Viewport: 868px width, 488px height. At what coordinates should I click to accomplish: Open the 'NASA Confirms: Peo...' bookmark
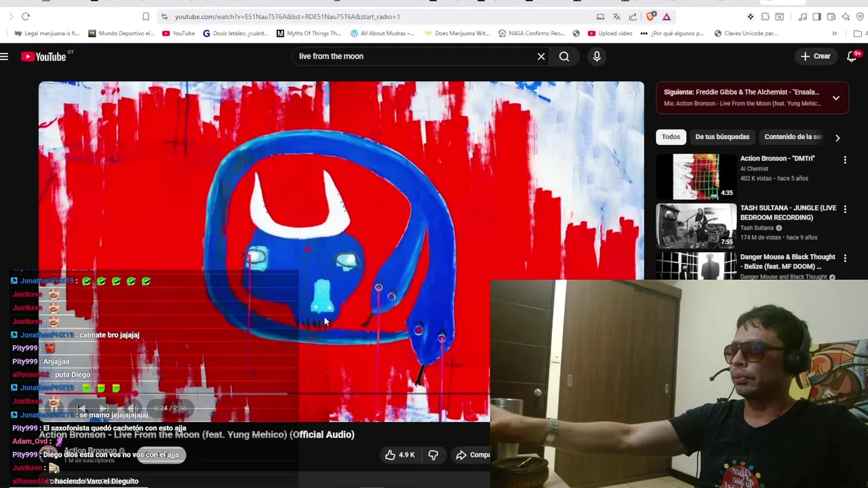[x=531, y=33]
